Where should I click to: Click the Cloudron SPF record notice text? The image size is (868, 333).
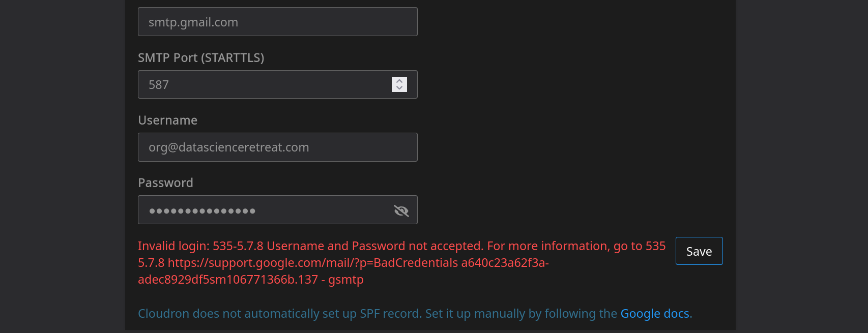280,314
